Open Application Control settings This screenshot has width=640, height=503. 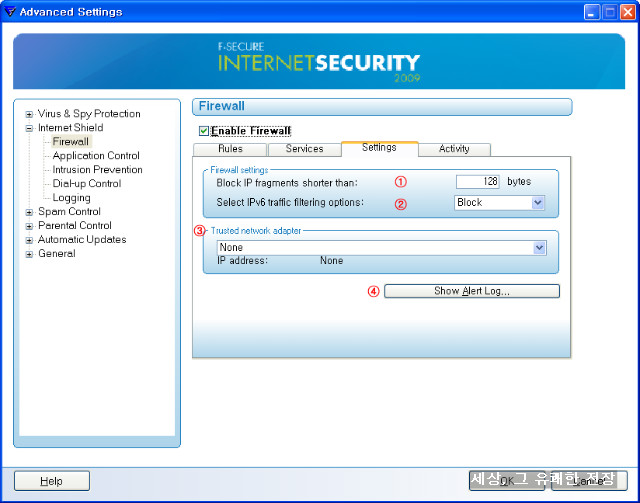tap(96, 156)
